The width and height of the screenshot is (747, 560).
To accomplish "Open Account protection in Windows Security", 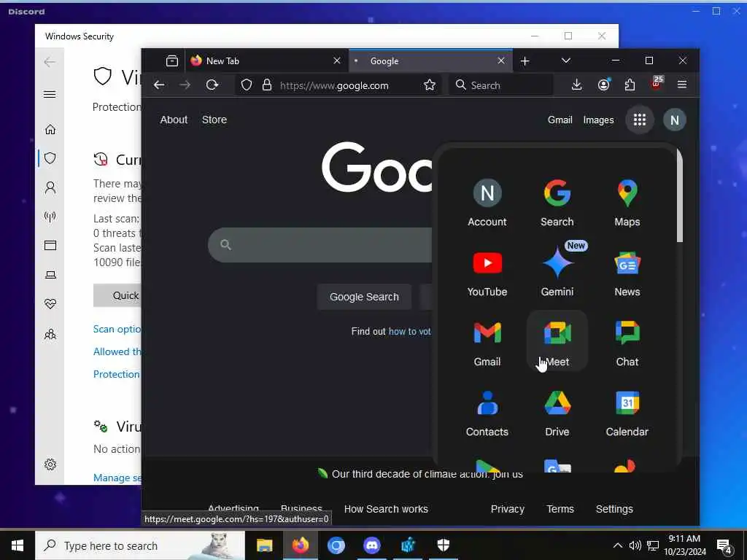I will [x=50, y=187].
